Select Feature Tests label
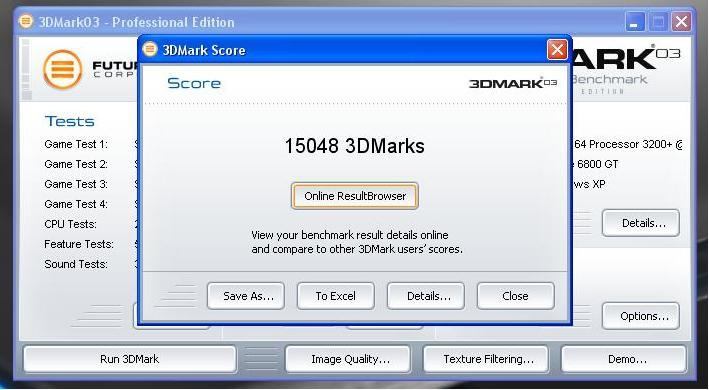Screen dimensions: 709x390 [x=79, y=244]
